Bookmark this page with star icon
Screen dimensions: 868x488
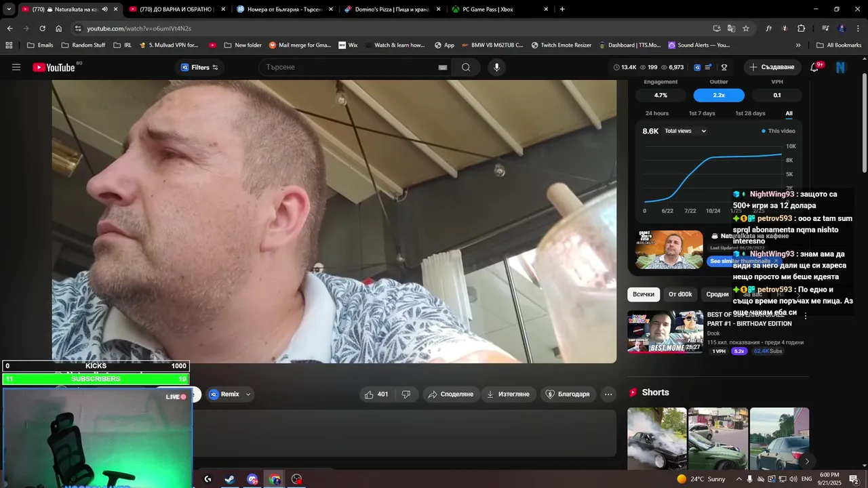[x=746, y=28]
